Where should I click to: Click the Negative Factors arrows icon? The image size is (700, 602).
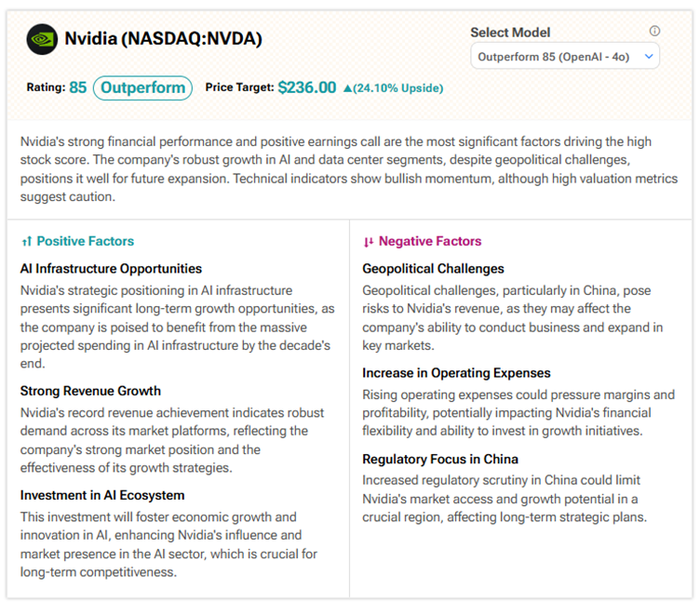tap(369, 242)
